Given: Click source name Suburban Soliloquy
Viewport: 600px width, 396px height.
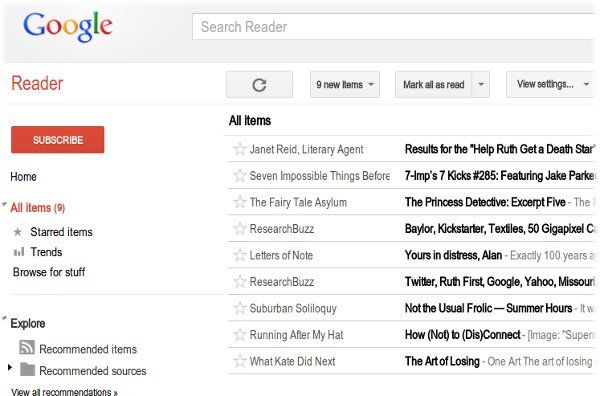Looking at the screenshot, I should tap(293, 308).
